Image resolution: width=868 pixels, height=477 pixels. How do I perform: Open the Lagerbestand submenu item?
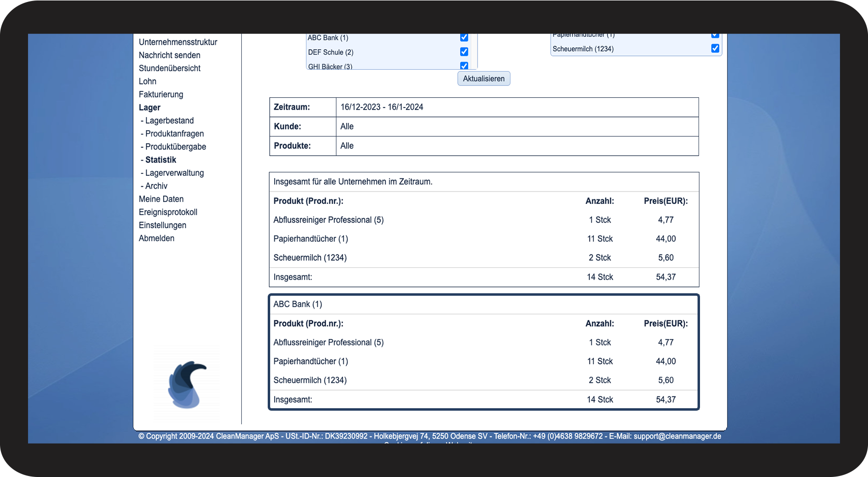(169, 121)
